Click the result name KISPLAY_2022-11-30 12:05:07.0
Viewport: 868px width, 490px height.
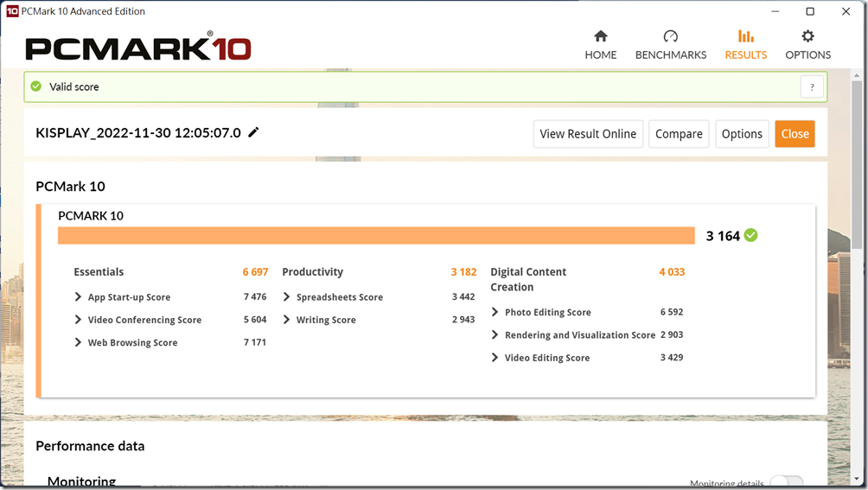click(138, 133)
